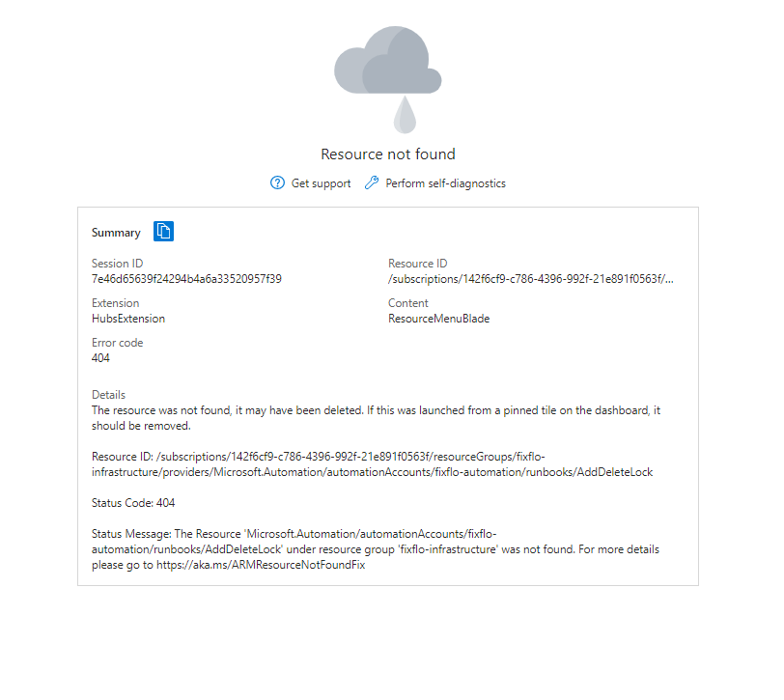Click the Extension field label
Screen dimensions: 784x700
115,303
